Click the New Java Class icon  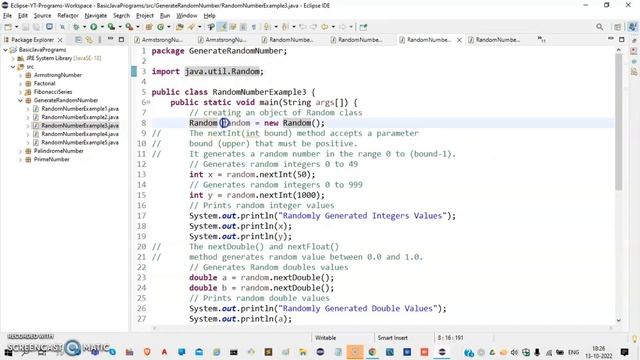click(160, 27)
